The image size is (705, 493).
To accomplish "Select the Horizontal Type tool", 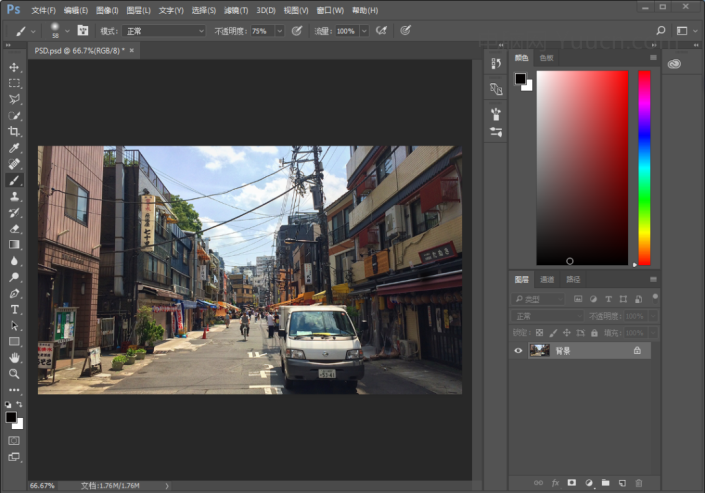I will 14,309.
